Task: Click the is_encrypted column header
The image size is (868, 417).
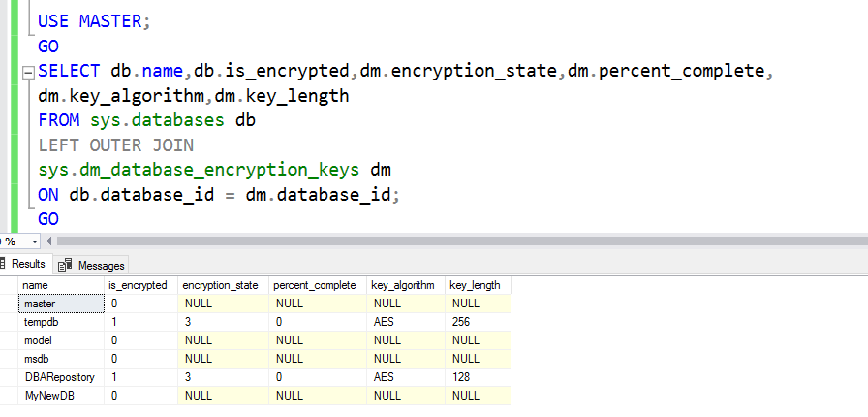Action: [139, 285]
